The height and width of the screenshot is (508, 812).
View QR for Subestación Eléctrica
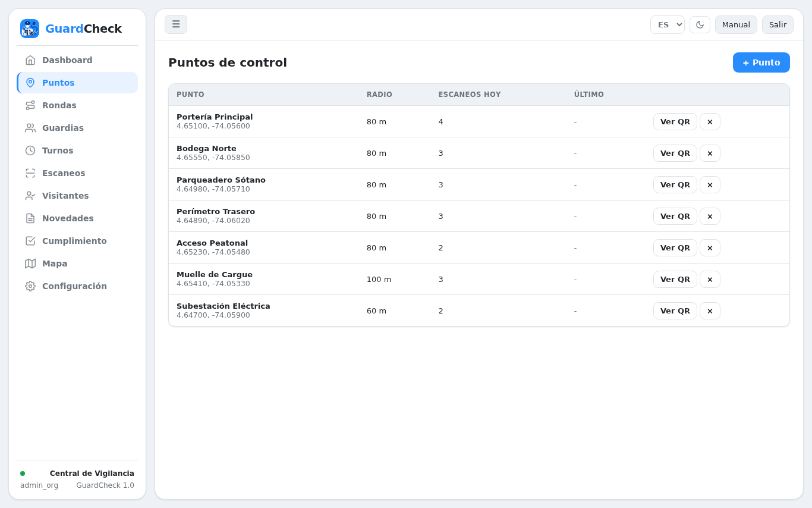click(675, 311)
